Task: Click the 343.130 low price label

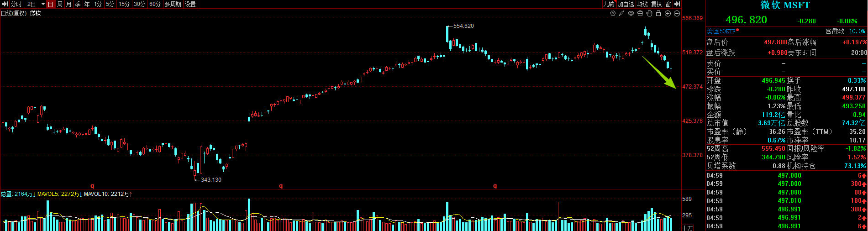Action: [211, 180]
